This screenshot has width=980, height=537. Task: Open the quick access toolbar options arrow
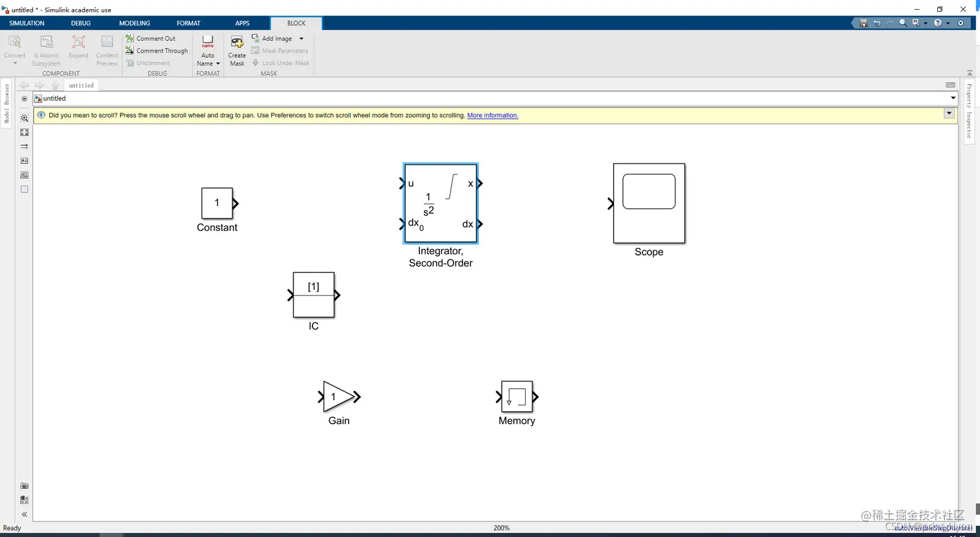961,23
